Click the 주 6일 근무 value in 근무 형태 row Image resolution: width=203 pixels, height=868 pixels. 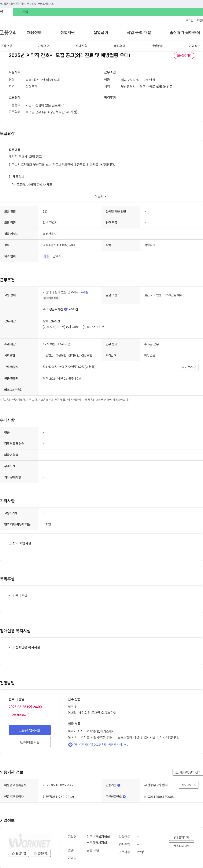[x=151, y=344]
